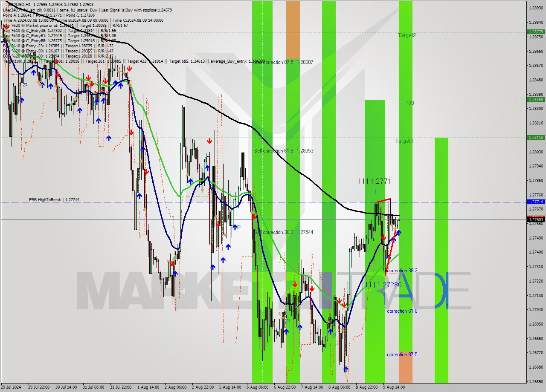Image resolution: width=546 pixels, height=392 pixels.
Task: Select the '1 Aug 14:00' time axis label
Action: [148, 387]
